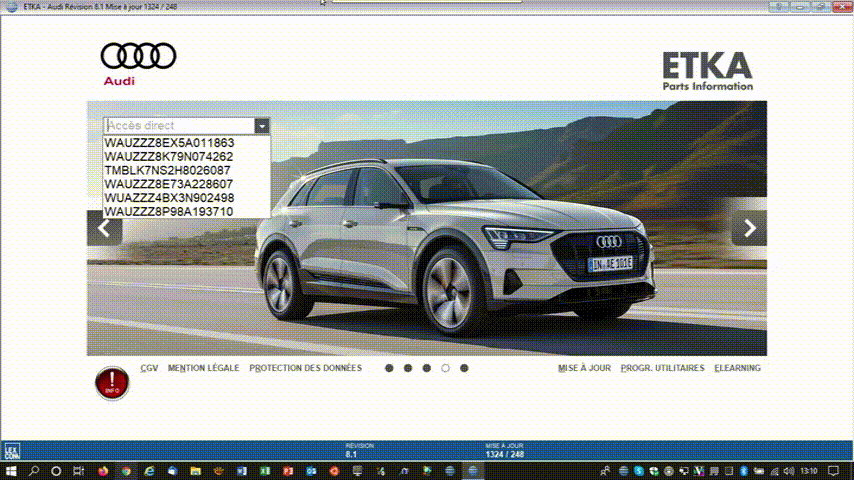This screenshot has width=854, height=480.
Task: Advance to the next banner slide
Action: click(x=749, y=229)
